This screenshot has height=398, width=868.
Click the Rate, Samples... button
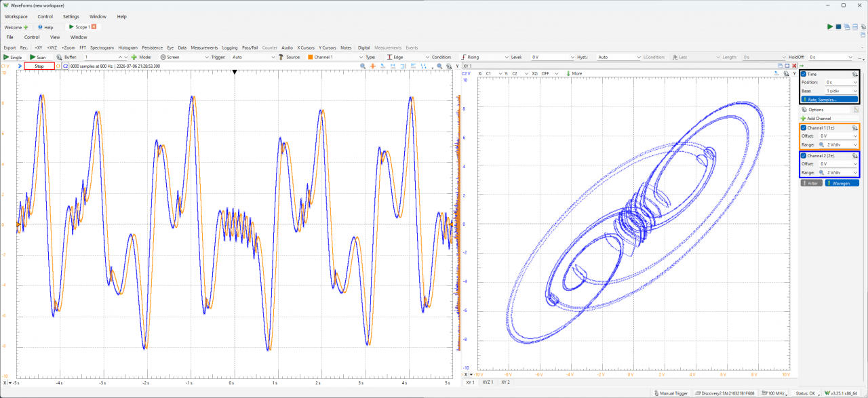(829, 99)
